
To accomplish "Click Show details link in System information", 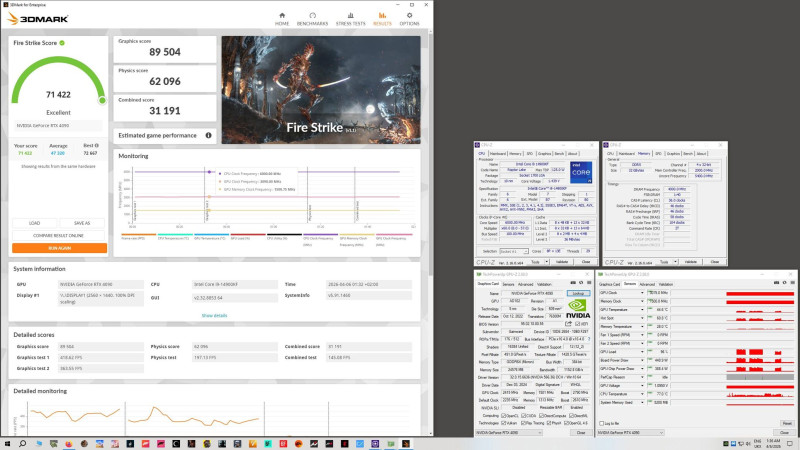I will pyautogui.click(x=214, y=315).
